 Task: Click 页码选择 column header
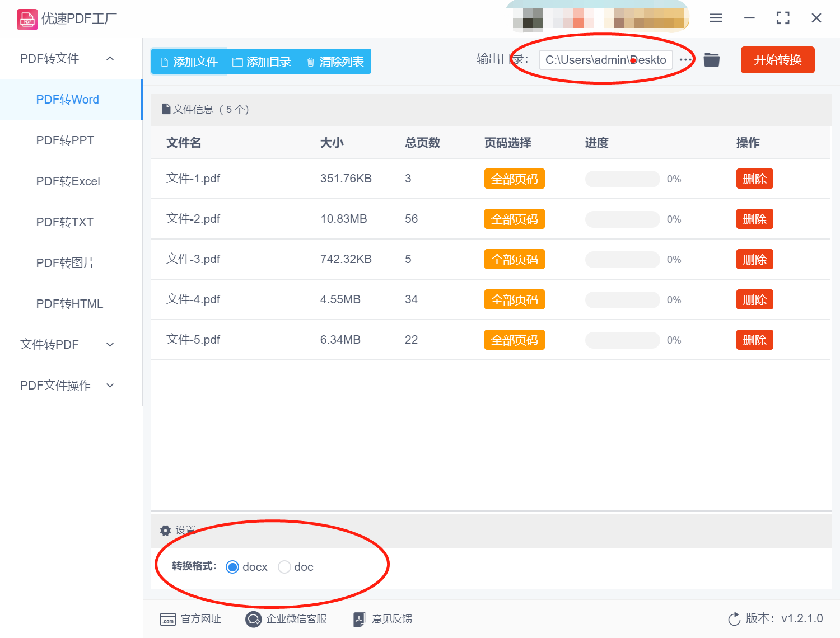508,143
